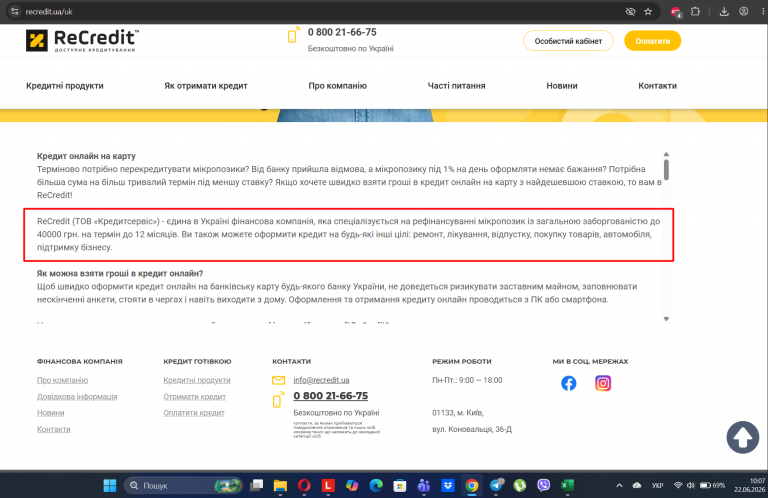
Task: Open the Instagram social page icon
Action: pos(603,383)
